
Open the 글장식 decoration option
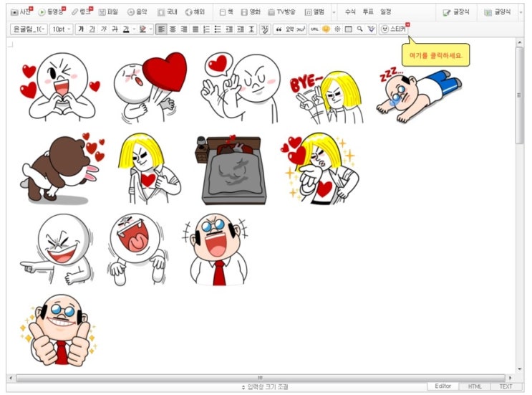coord(456,12)
